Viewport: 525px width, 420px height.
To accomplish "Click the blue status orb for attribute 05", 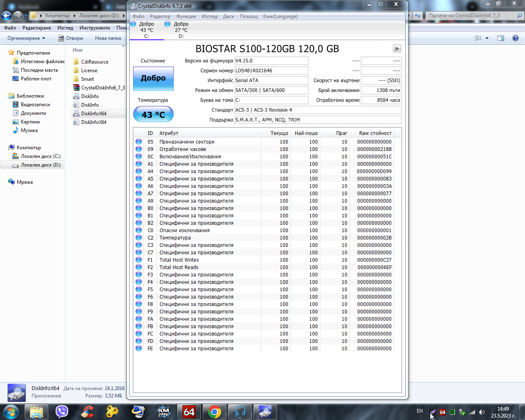I will pyautogui.click(x=139, y=142).
